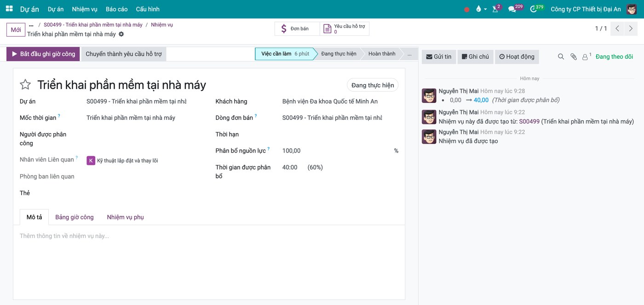Click the Thời hạn deadline field
The height and width of the screenshot is (305, 644).
340,134
